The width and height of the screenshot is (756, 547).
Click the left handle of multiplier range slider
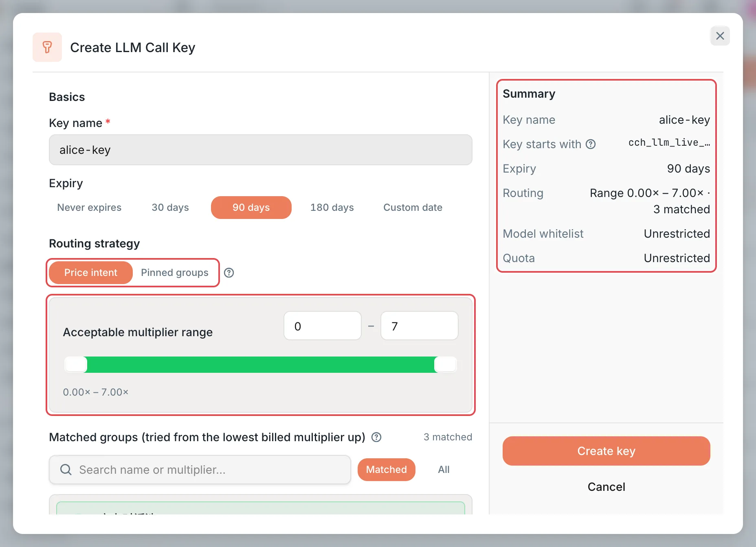pos(76,364)
